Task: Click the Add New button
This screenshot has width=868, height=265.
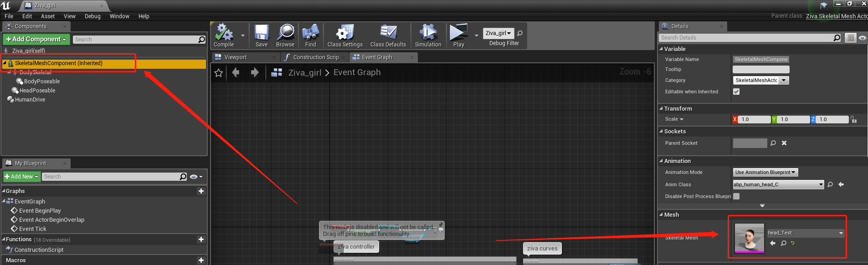Action: 22,177
